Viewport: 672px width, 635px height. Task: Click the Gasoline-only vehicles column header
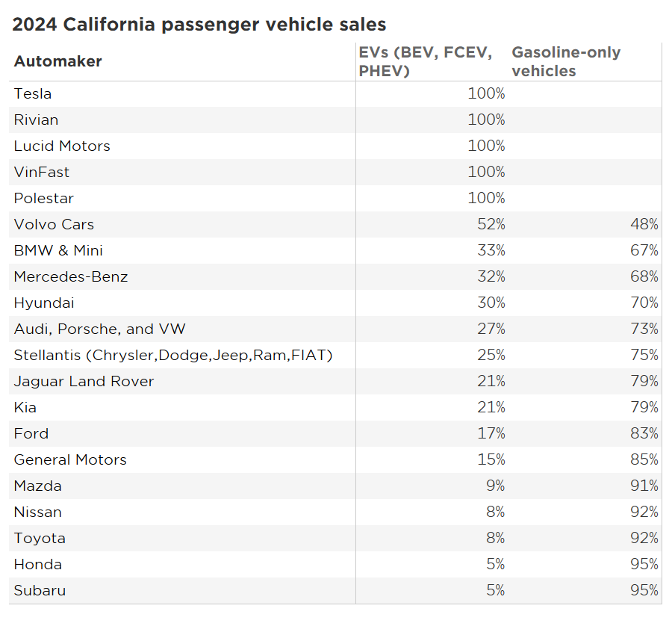pyautogui.click(x=566, y=61)
